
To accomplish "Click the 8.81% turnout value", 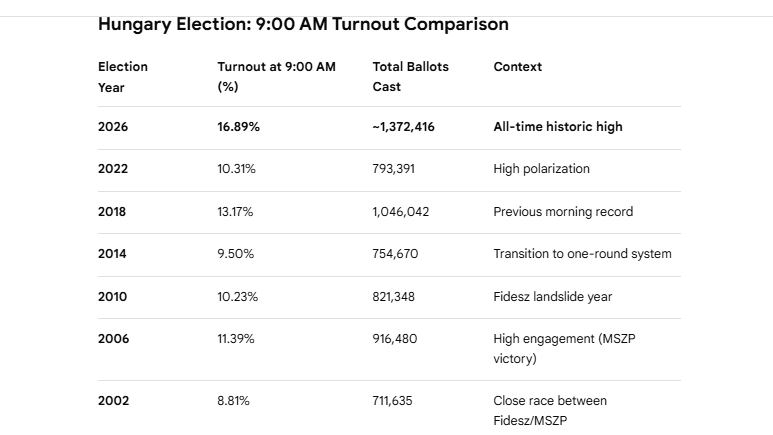I will [233, 401].
